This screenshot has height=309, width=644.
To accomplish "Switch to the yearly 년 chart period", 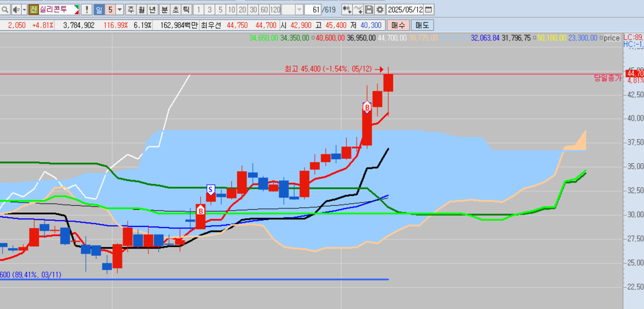I will (152, 10).
